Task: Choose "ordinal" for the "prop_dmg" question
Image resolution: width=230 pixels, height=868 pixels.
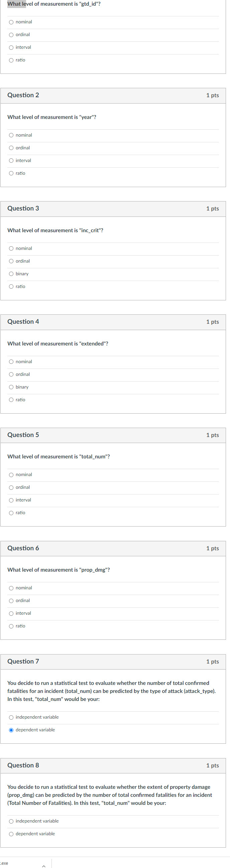Action: tap(11, 600)
